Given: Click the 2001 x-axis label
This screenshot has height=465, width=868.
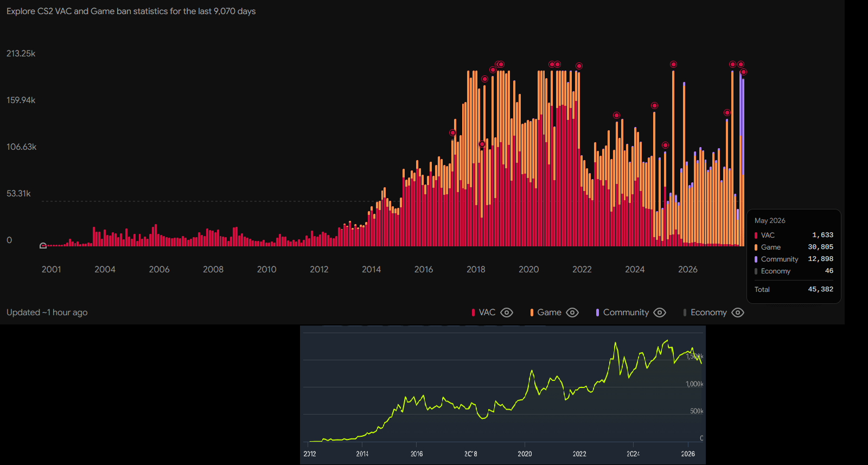Looking at the screenshot, I should pos(52,270).
